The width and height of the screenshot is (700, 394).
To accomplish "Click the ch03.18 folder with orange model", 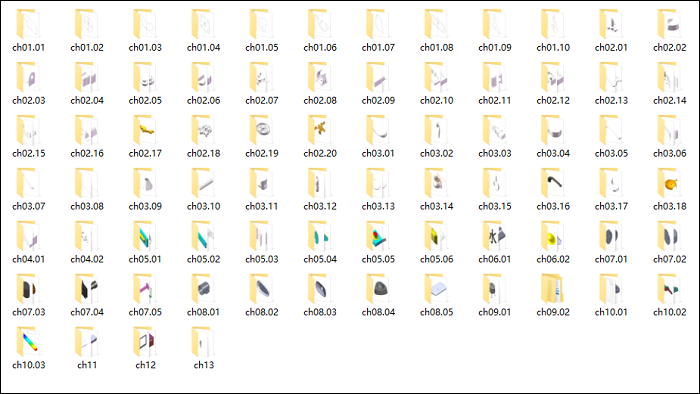I will click(x=669, y=183).
